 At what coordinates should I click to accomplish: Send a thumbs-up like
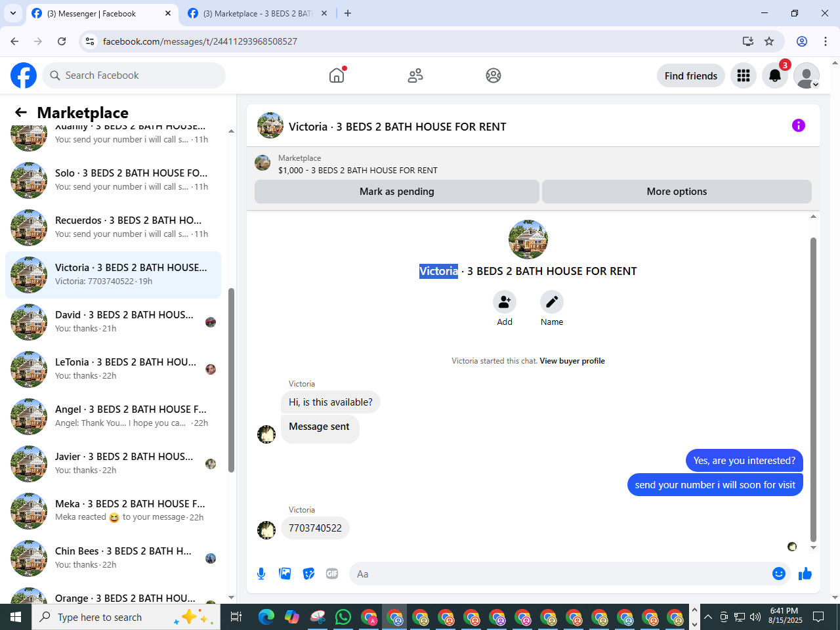[x=805, y=574]
